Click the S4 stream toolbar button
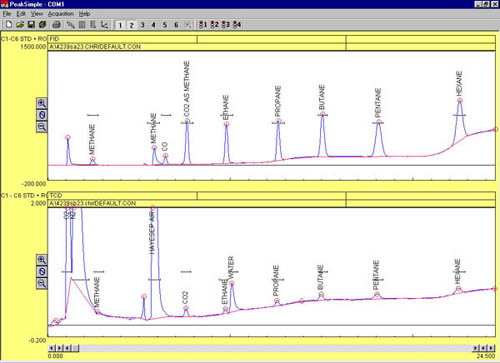This screenshot has width=500, height=363. pyautogui.click(x=237, y=24)
